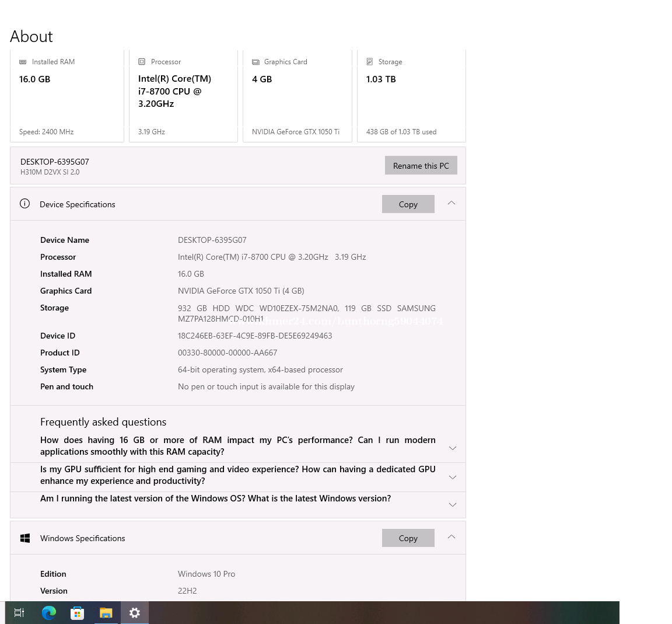
Task: Select the i7-8700 processor name in the Processor card
Action: pyautogui.click(x=174, y=91)
